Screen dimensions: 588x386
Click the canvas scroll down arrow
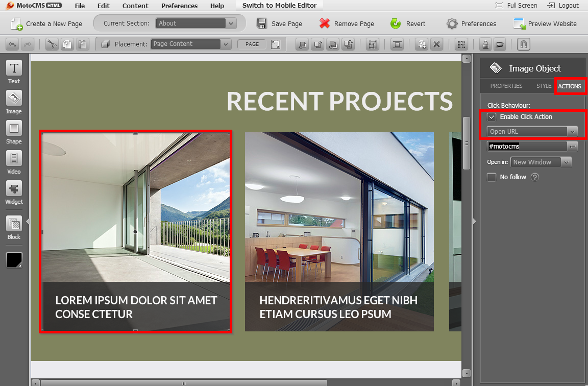[x=467, y=373]
